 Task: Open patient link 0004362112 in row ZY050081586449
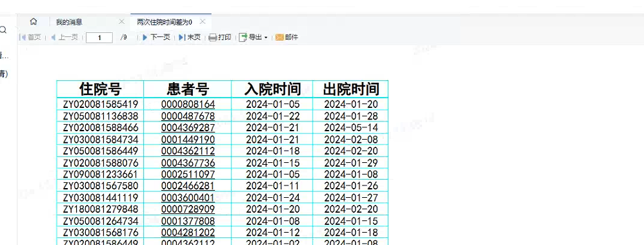coord(188,151)
